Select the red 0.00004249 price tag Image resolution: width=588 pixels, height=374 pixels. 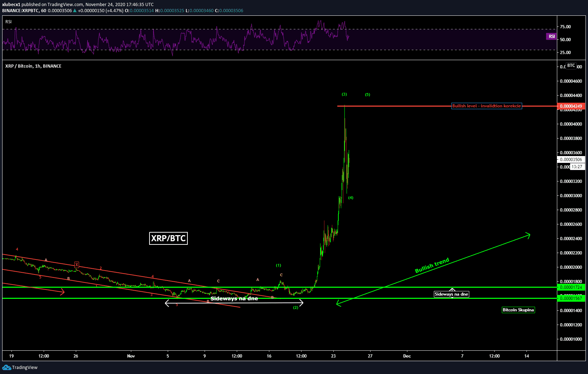[x=571, y=106]
